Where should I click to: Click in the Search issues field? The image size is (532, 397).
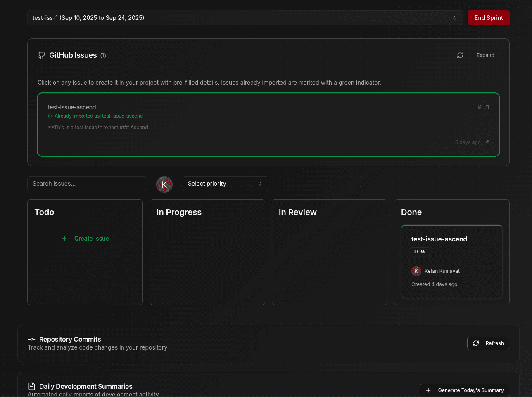point(87,184)
